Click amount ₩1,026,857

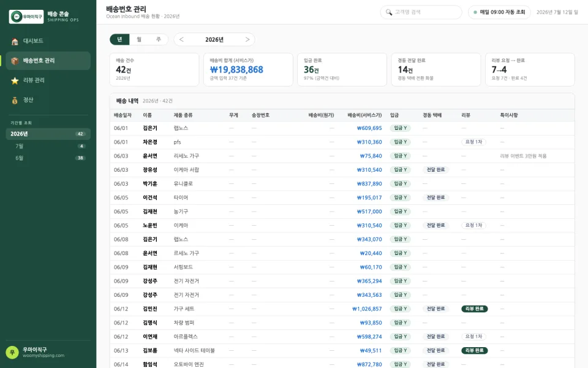pyautogui.click(x=367, y=309)
